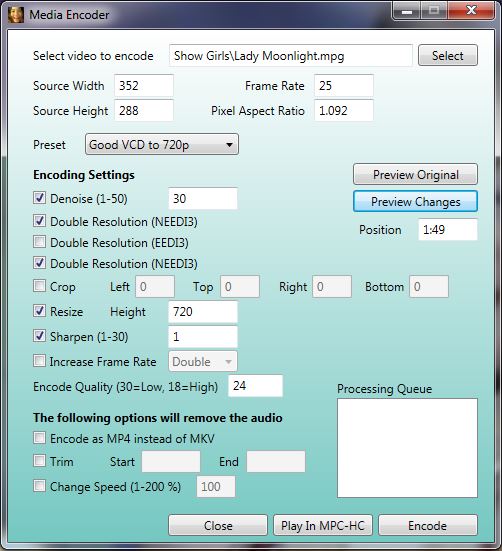Screen dimensions: 502x551
Task: Click the Close button at bottom
Action: [x=218, y=525]
